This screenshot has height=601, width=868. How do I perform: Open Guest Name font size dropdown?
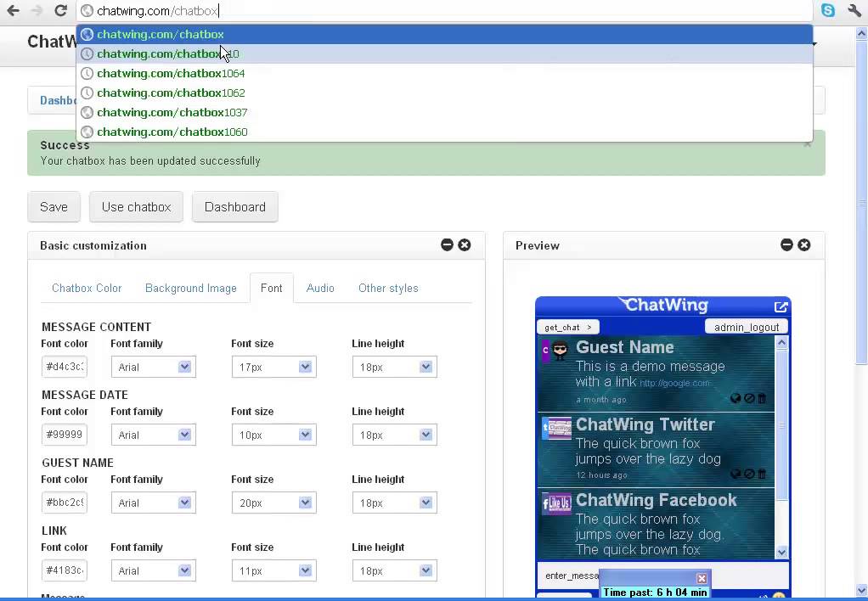click(274, 503)
